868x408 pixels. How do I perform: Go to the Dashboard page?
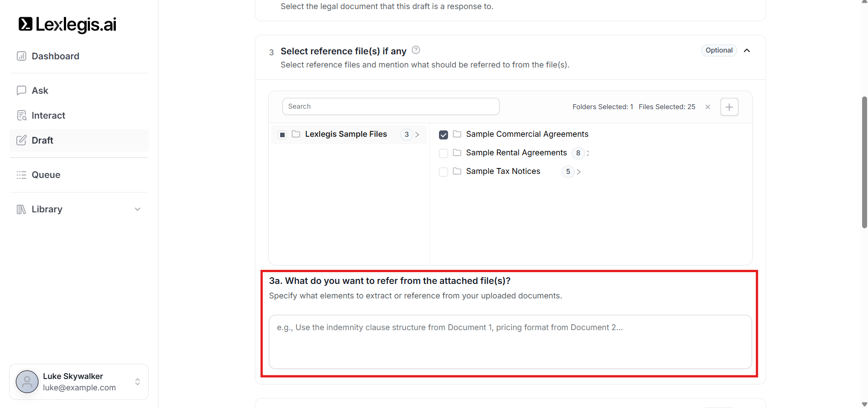coord(55,56)
